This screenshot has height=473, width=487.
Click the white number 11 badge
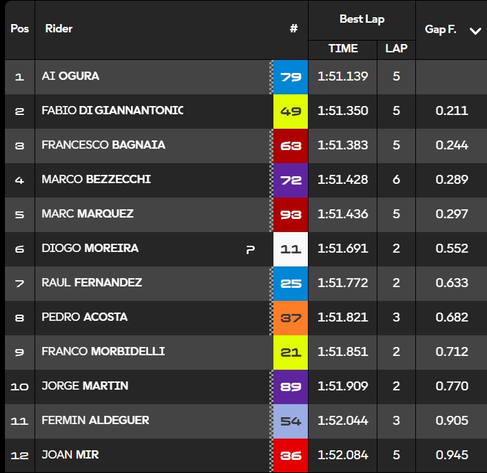tap(291, 249)
